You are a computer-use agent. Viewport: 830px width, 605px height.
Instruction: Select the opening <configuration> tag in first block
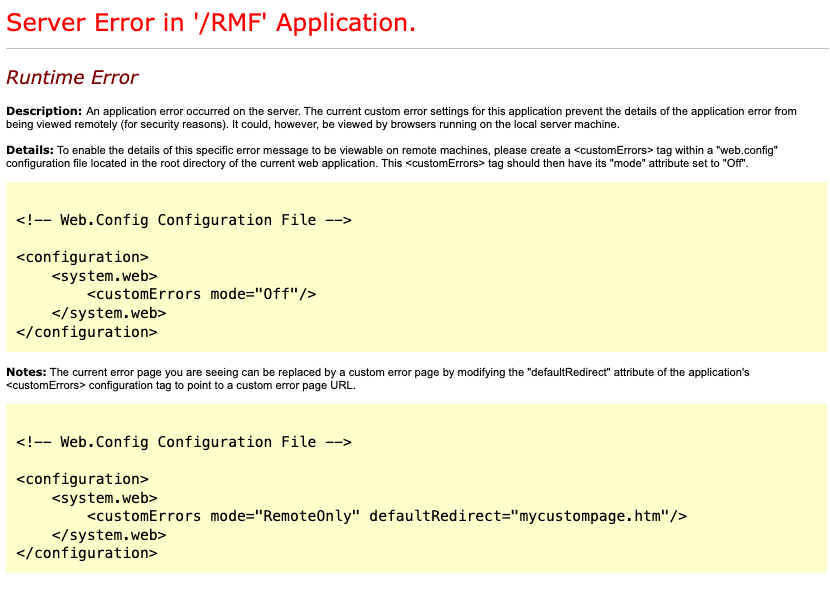[x=82, y=256]
